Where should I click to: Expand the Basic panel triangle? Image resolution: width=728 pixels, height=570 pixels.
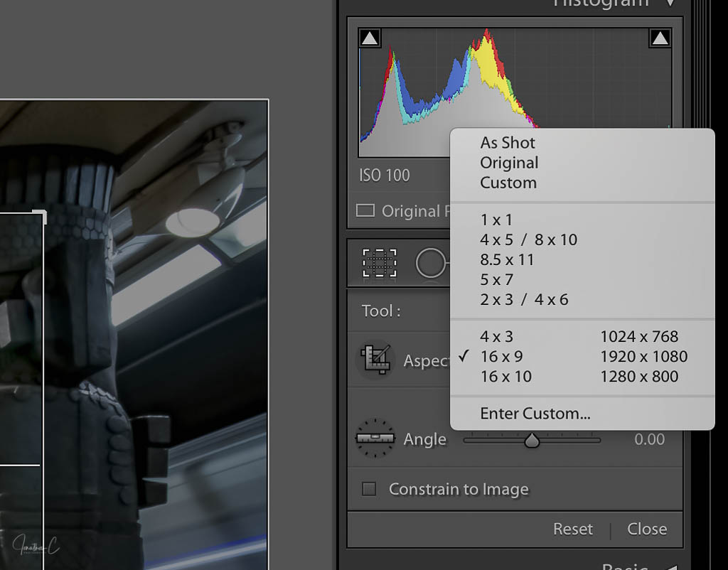click(670, 566)
